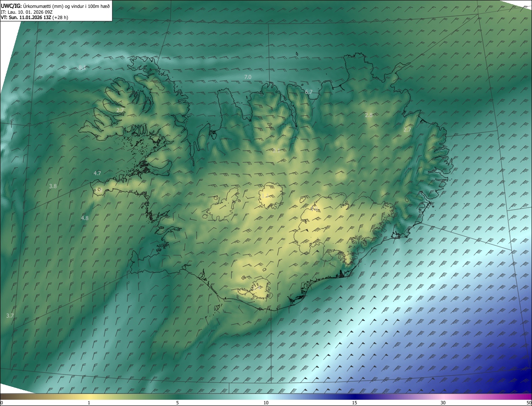Image resolution: width=532 pixels, height=406 pixels.
Task: Click the 8.1 value label
Action: [82, 68]
